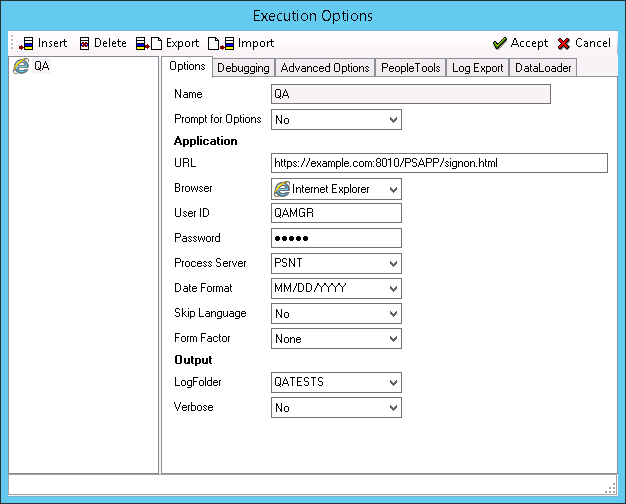Screen dimensions: 626x504
Task: Click the window resize grip in the status bar
Action: [610, 488]
